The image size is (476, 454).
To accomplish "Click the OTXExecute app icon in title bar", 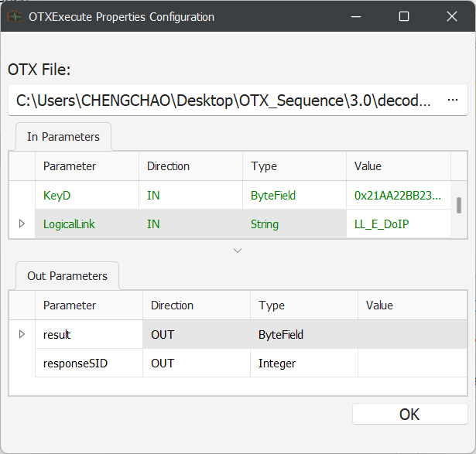I will (x=15, y=16).
